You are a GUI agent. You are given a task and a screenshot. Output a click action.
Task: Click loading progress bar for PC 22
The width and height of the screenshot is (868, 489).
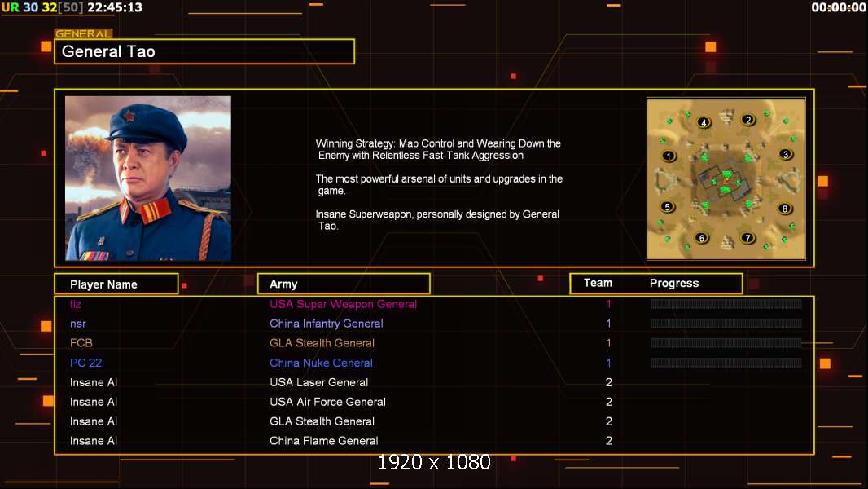click(726, 362)
